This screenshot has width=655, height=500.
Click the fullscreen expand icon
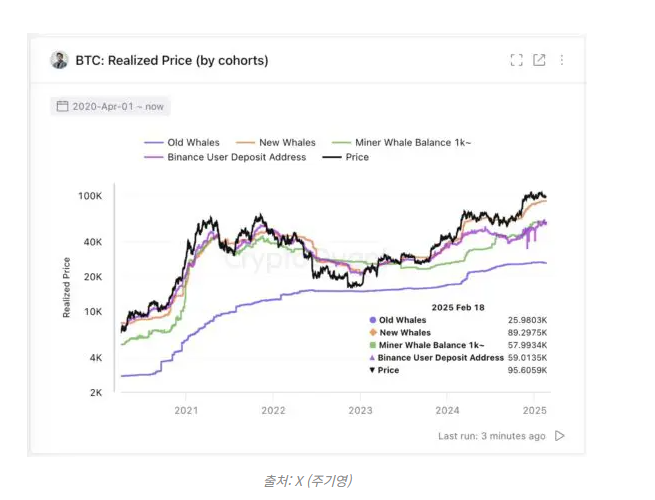516,60
